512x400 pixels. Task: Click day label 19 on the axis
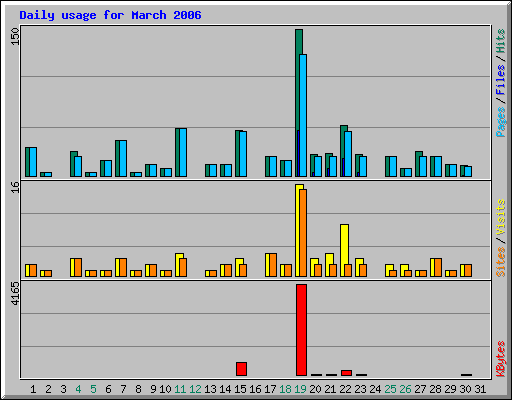tap(300, 389)
